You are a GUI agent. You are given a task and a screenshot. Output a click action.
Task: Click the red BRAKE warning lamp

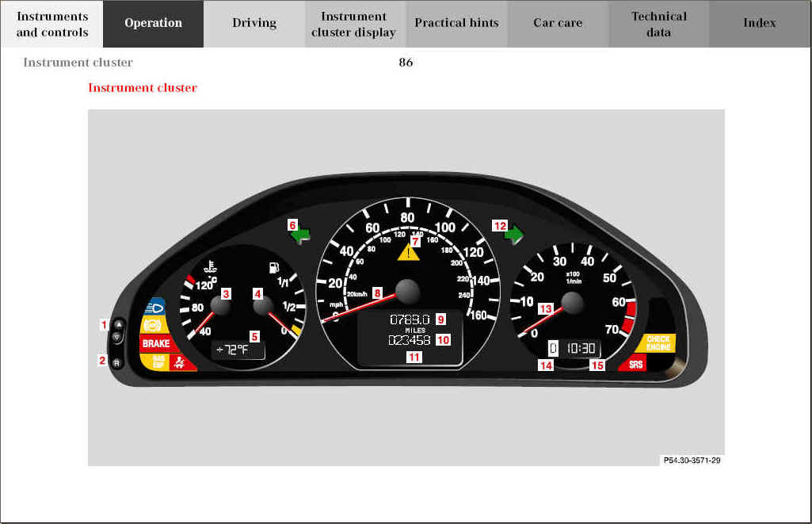tap(156, 343)
